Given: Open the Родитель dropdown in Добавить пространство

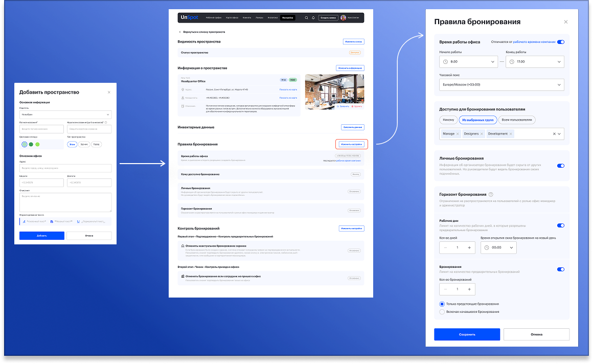Looking at the screenshot, I should [65, 115].
